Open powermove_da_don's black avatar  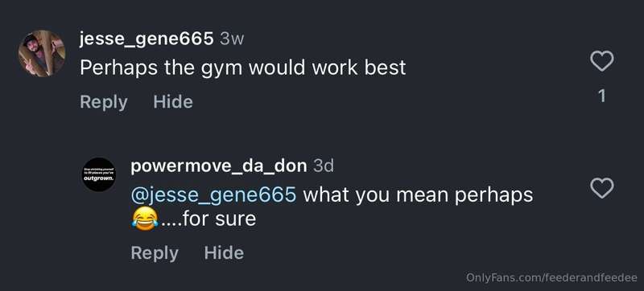(98, 174)
